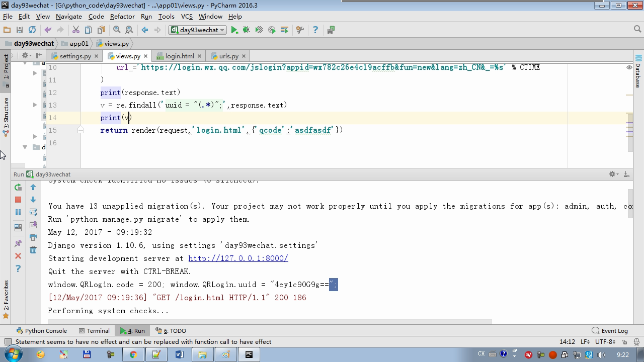644x362 pixels.
Task: Move up the stack trace arrow
Action: [x=33, y=187]
